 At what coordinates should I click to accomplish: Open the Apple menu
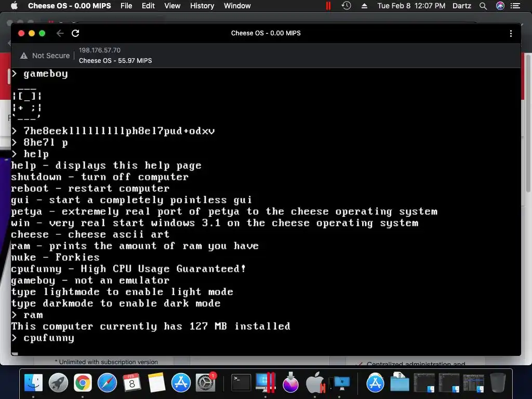pyautogui.click(x=14, y=6)
